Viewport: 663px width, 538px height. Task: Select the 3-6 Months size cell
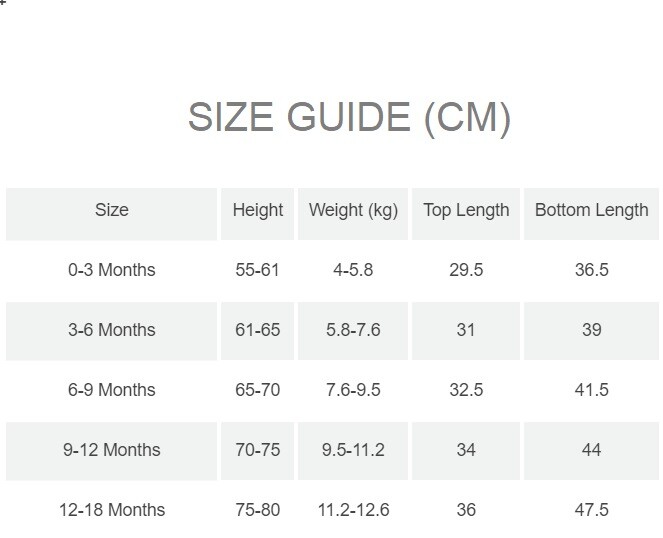pyautogui.click(x=112, y=330)
